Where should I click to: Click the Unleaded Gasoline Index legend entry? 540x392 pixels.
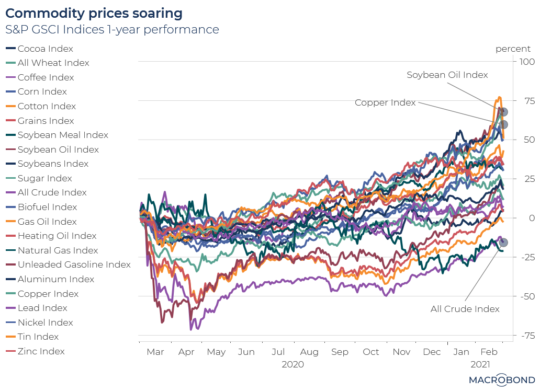(x=74, y=264)
